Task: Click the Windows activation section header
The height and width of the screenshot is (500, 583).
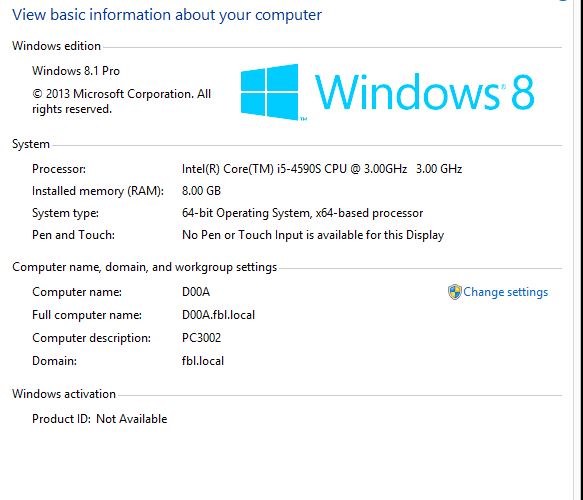Action: (x=64, y=394)
